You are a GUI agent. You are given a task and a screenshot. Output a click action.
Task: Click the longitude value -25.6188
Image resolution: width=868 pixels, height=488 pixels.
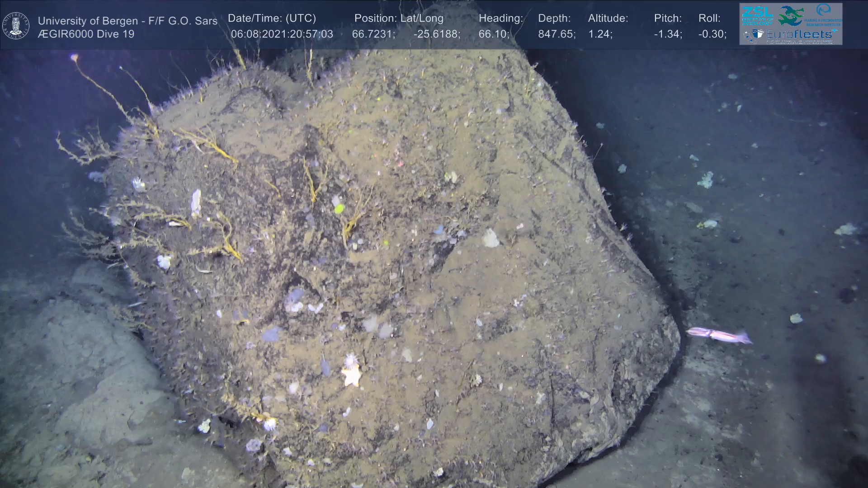436,34
